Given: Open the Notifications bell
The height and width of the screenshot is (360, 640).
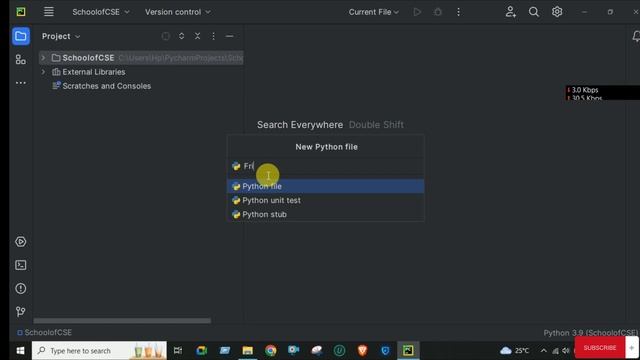Looking at the screenshot, I should click(636, 36).
